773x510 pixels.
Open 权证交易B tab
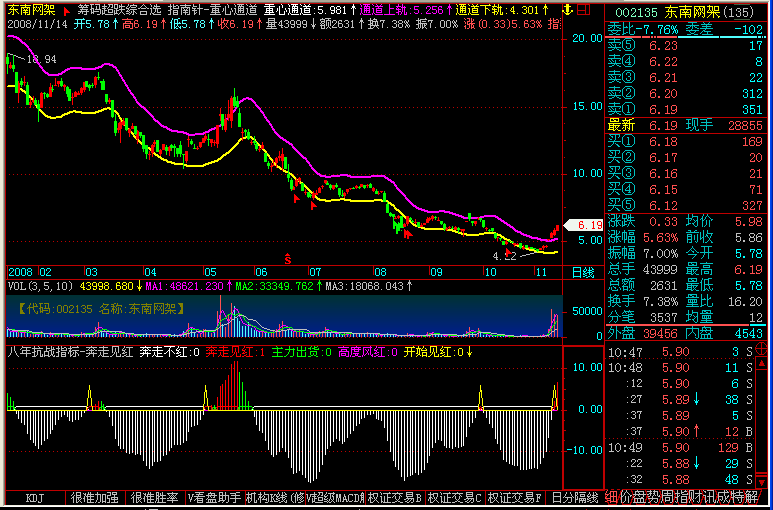coord(395,497)
